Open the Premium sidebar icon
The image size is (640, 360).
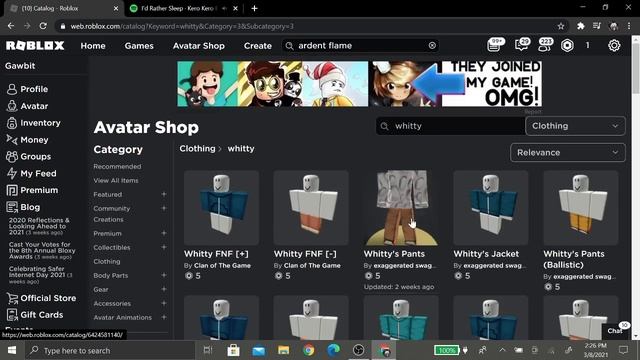tap(12, 190)
